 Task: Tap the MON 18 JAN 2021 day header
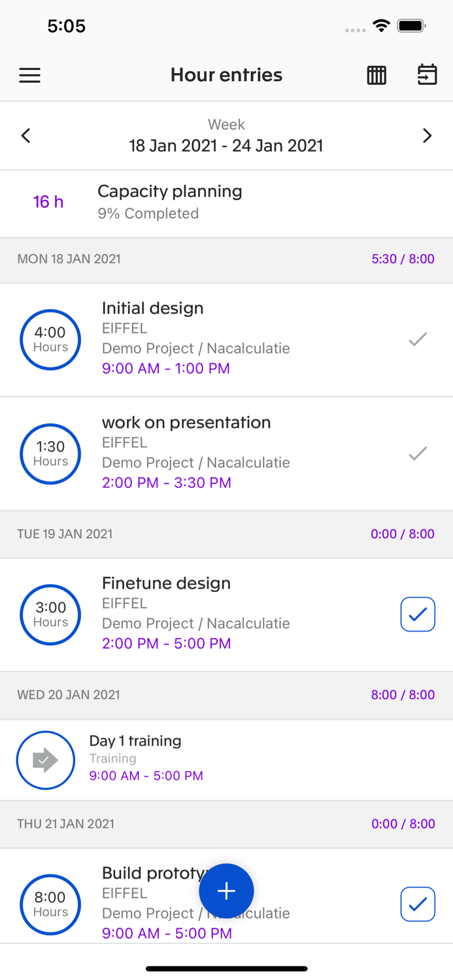click(69, 259)
